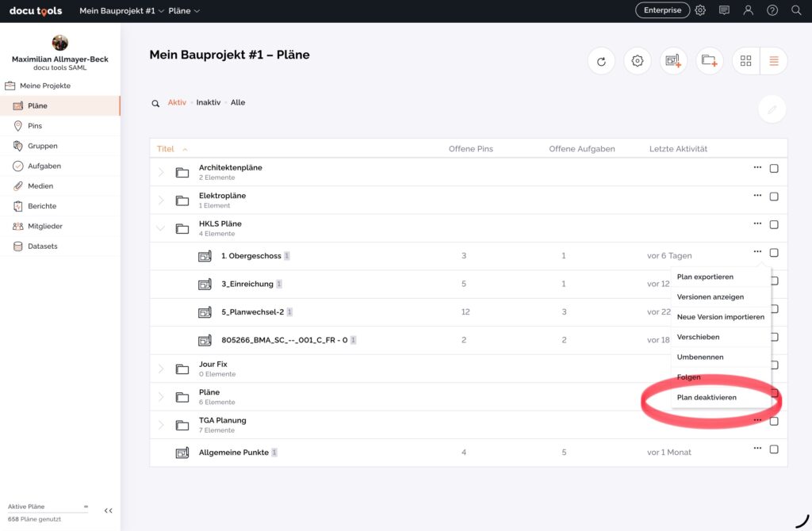Switch to list view layout
Screen dimensions: 812x531
click(x=774, y=61)
